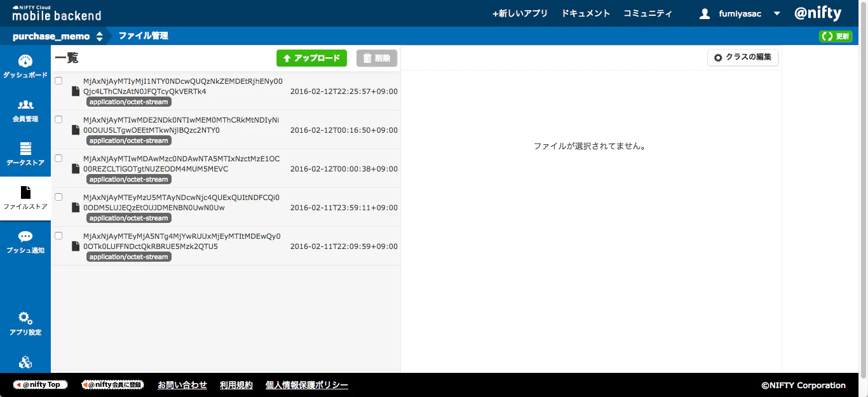The width and height of the screenshot is (868, 397).
Task: Click the mobile backend logo
Action: click(x=57, y=13)
